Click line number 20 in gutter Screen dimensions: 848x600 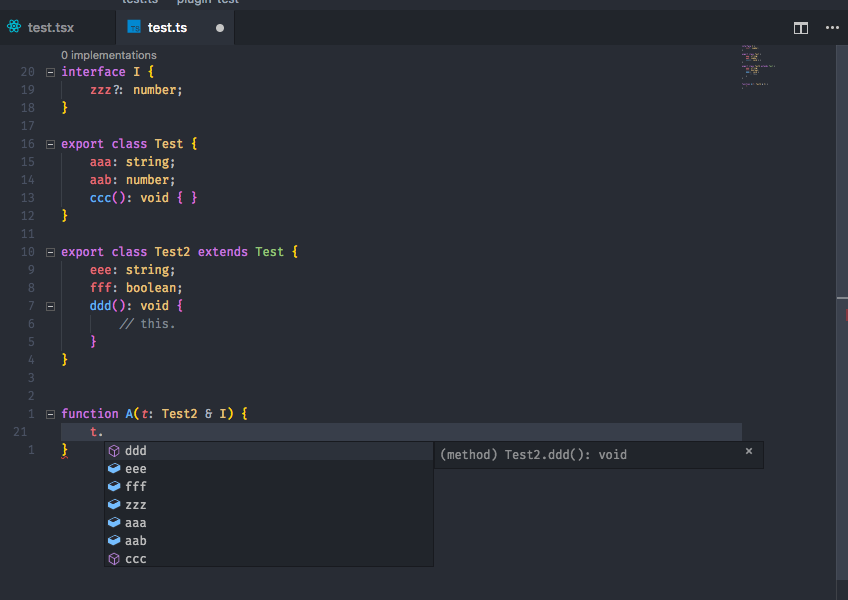tap(28, 72)
